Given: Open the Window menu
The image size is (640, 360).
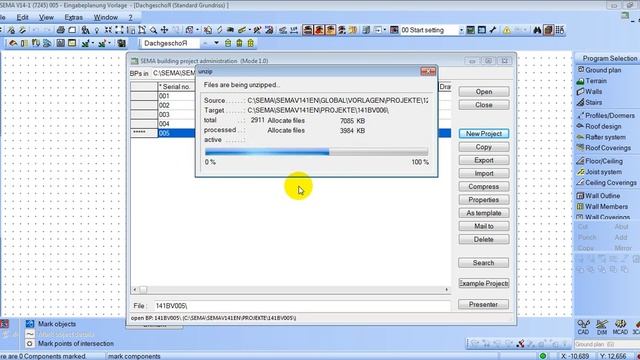Looking at the screenshot, I should point(106,17).
